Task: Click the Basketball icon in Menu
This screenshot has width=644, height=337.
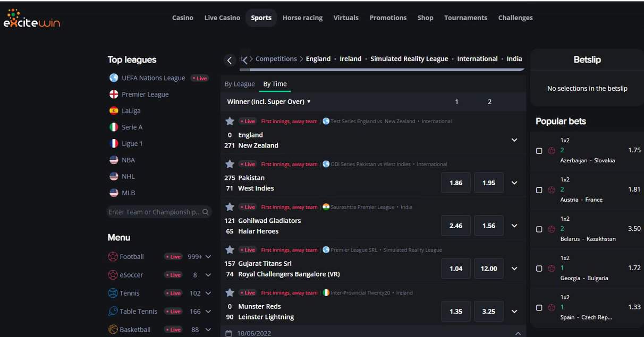Action: point(113,330)
